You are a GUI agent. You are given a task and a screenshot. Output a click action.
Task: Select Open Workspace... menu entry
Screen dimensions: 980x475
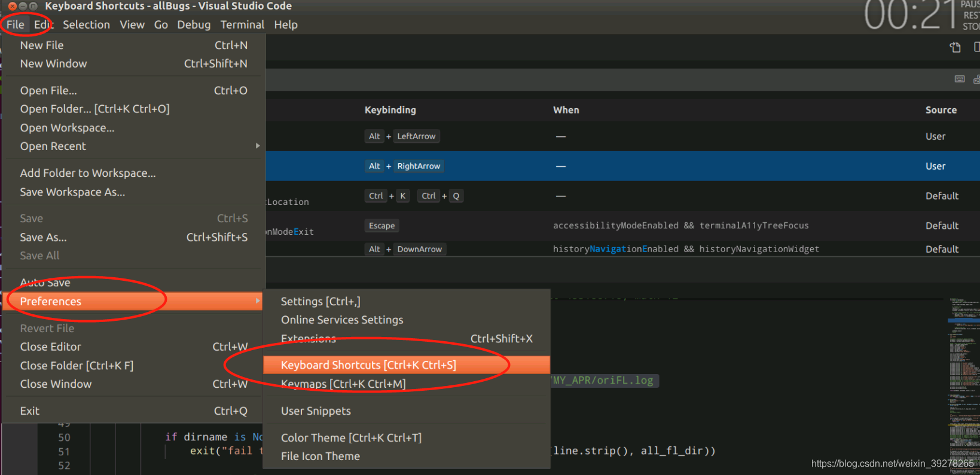[134, 128]
